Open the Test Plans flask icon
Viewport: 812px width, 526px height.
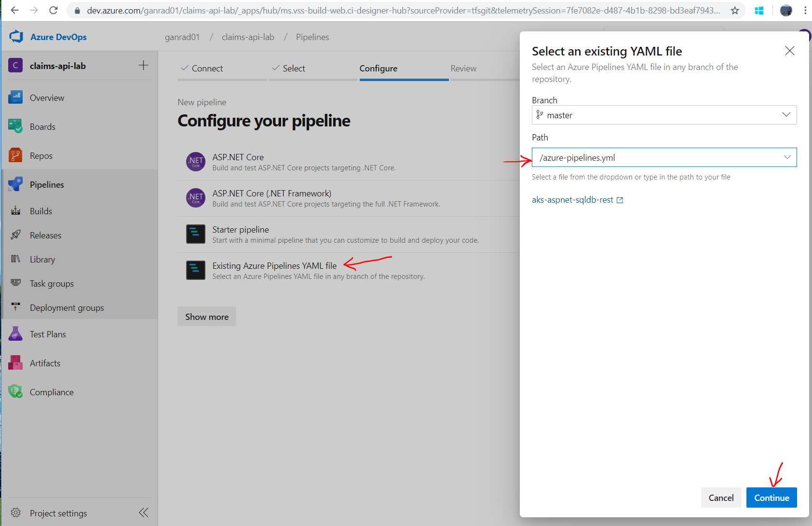(15, 334)
